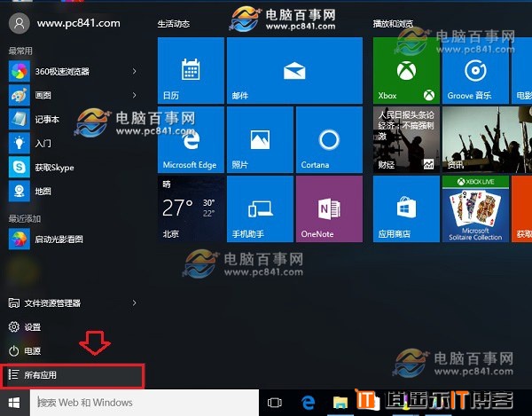Expand 文件资源管理器 submenu arrow

[135, 303]
